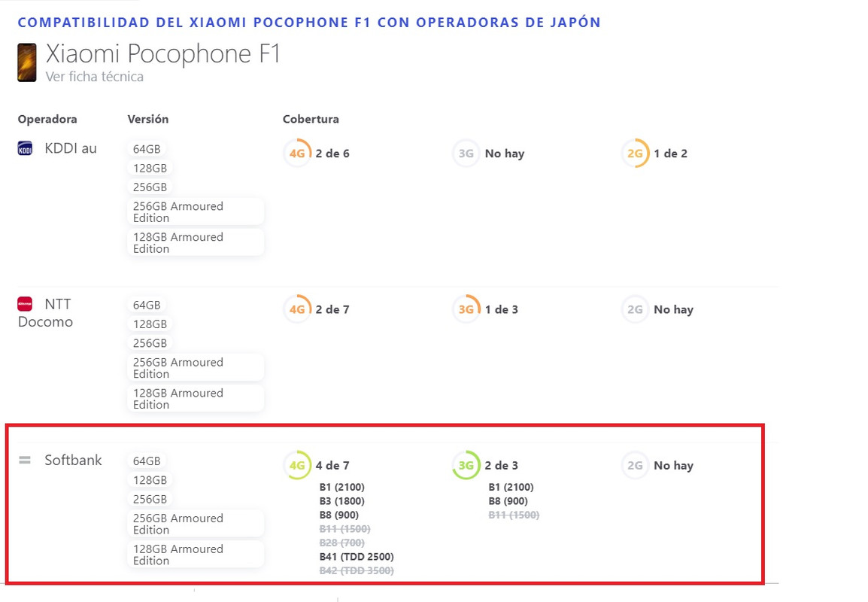Select B8 (900) under Softbank 4G
Screen dimensions: 868x602
[x=338, y=515]
